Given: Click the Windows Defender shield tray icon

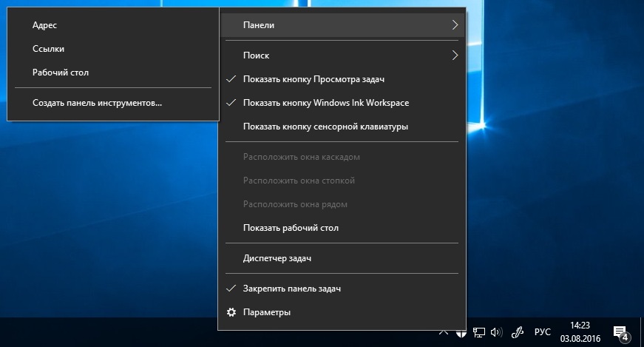Looking at the screenshot, I should (x=461, y=333).
